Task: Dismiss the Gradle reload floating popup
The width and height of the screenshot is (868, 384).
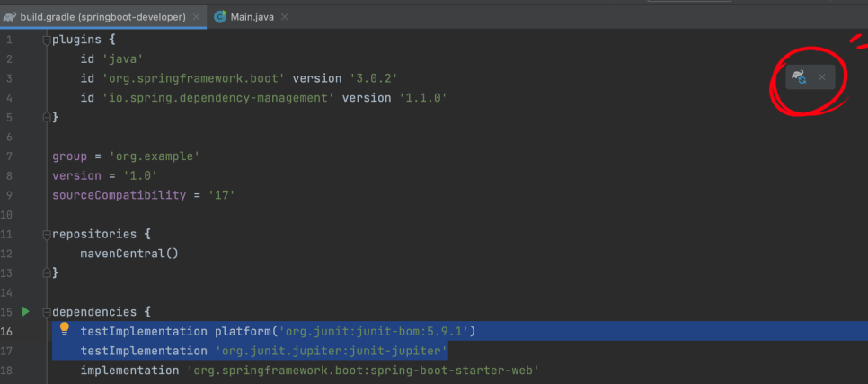Action: (x=822, y=77)
